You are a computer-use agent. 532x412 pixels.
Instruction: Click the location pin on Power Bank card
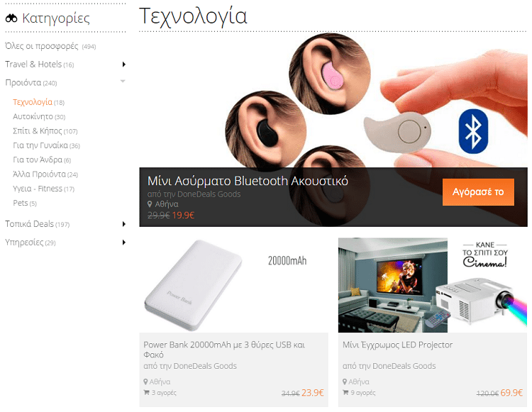click(x=145, y=382)
